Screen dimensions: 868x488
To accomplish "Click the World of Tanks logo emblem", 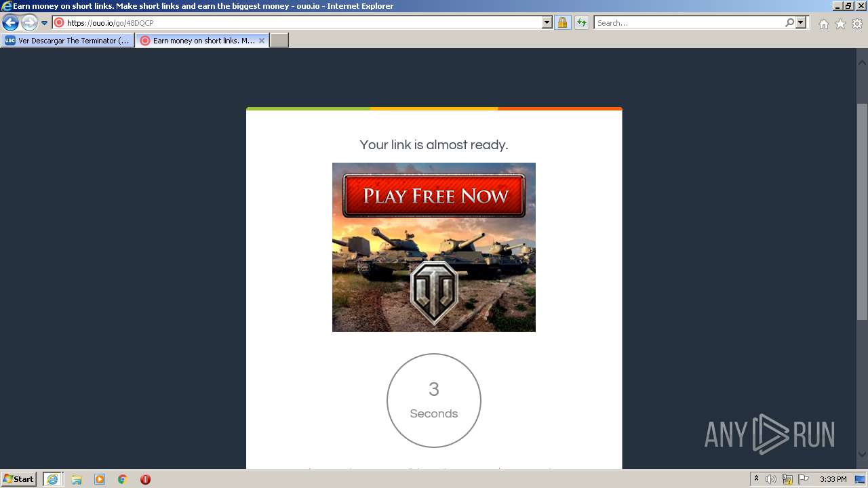I will (x=434, y=293).
